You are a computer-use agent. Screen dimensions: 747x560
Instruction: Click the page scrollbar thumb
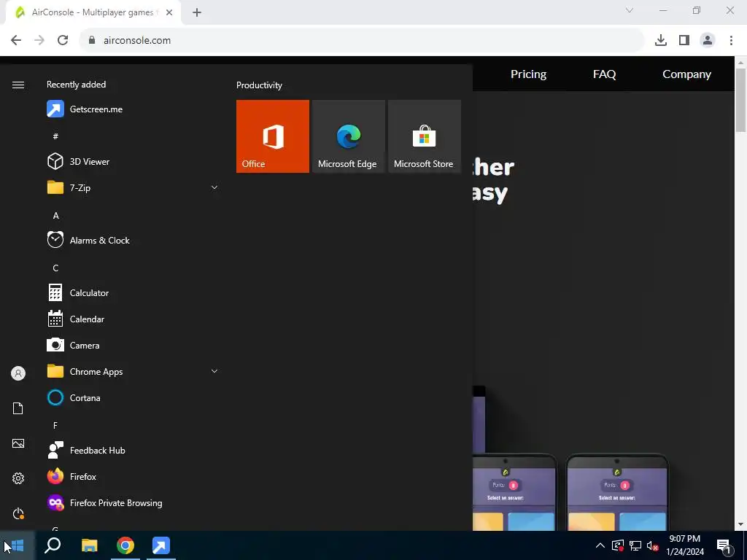740,100
